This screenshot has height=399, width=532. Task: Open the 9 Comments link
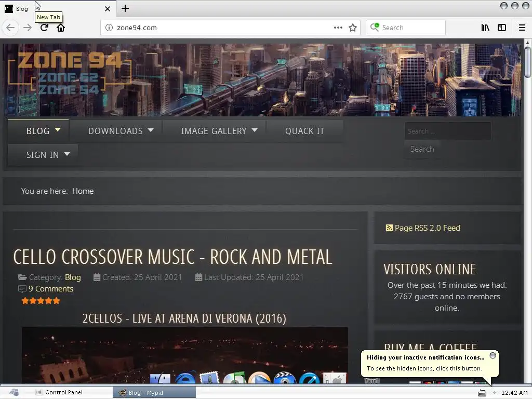(51, 289)
